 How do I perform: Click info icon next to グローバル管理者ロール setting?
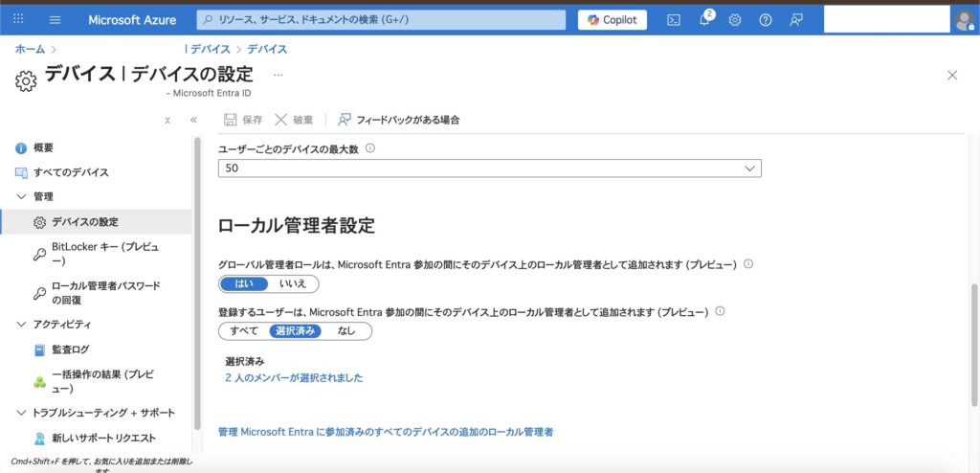[x=748, y=264]
